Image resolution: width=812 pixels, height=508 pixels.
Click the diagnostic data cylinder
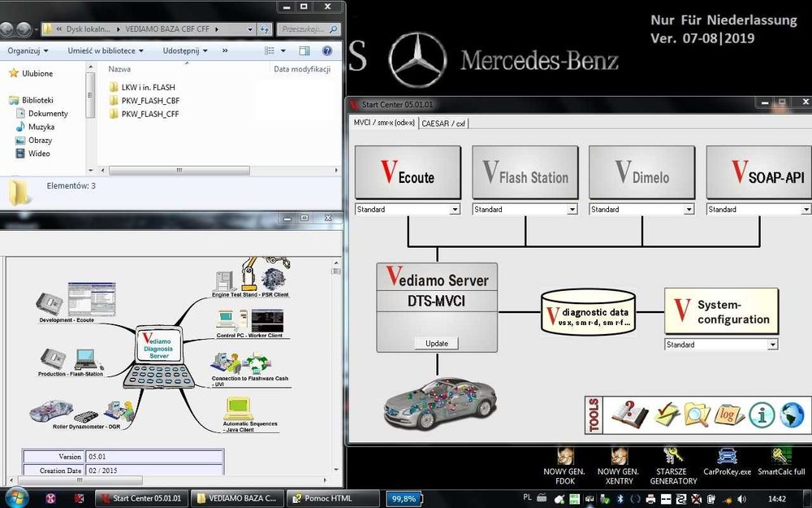(588, 312)
